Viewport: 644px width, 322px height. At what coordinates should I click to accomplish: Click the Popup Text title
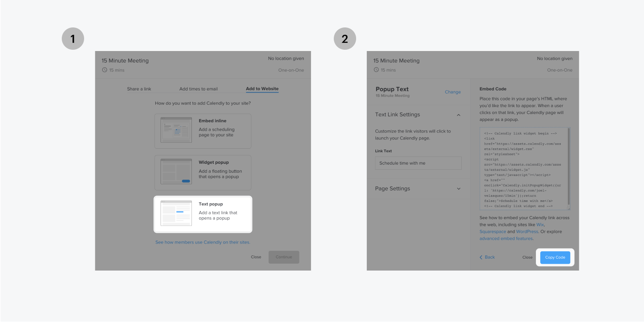point(392,89)
